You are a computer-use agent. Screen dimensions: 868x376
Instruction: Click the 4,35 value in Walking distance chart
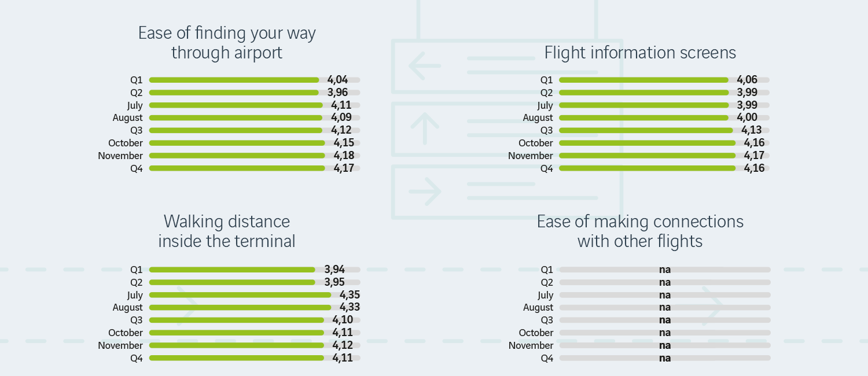pyautogui.click(x=350, y=295)
